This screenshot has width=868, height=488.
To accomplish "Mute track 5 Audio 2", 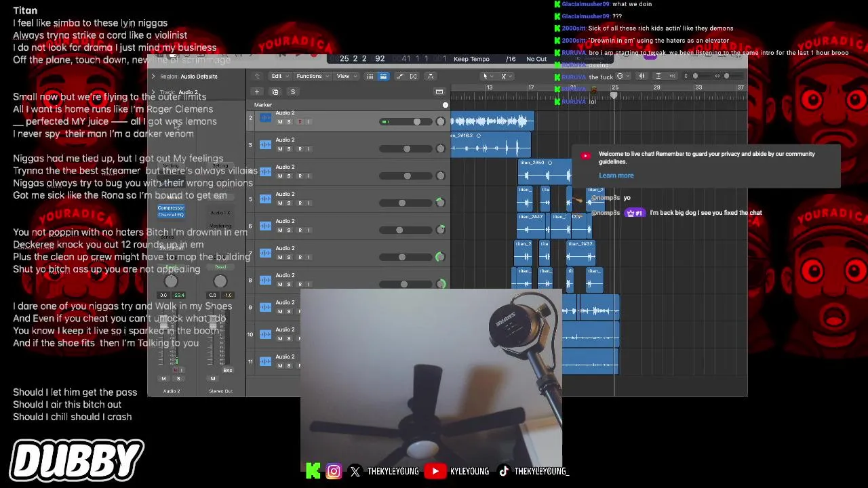I will 280,203.
